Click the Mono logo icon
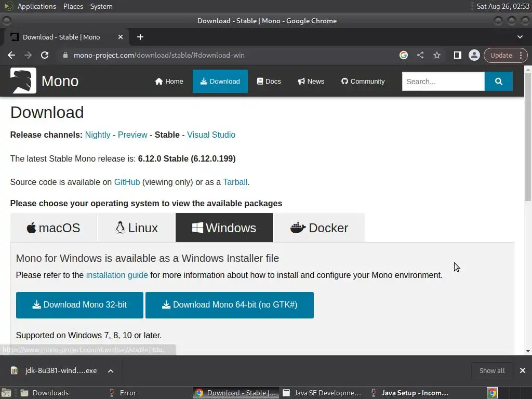 [x=23, y=81]
